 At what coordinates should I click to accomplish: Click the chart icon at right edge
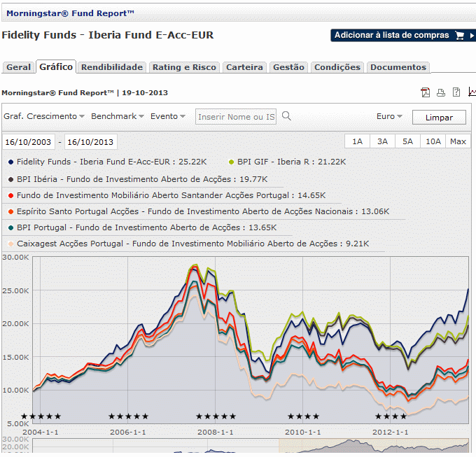(x=472, y=92)
